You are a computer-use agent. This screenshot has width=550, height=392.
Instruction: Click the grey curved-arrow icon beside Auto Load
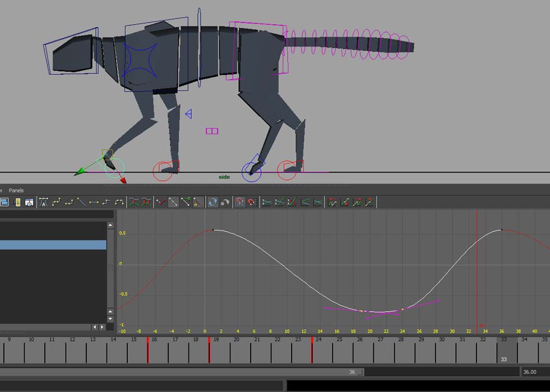[225, 202]
